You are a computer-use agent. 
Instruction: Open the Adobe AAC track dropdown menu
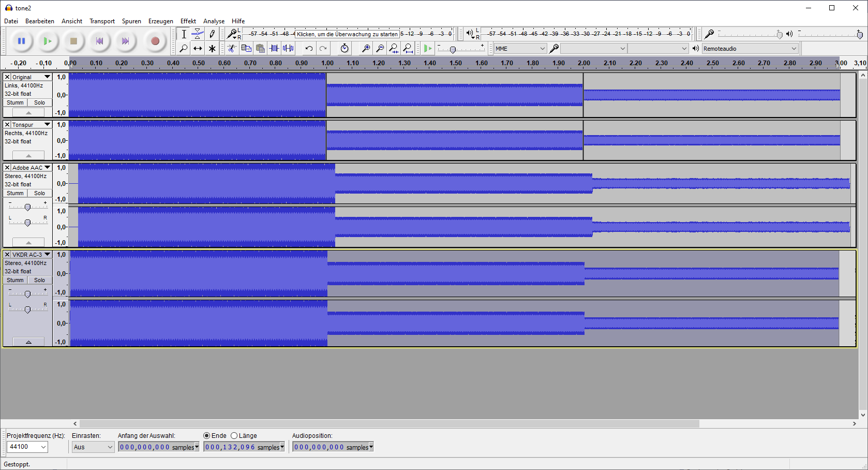click(47, 168)
